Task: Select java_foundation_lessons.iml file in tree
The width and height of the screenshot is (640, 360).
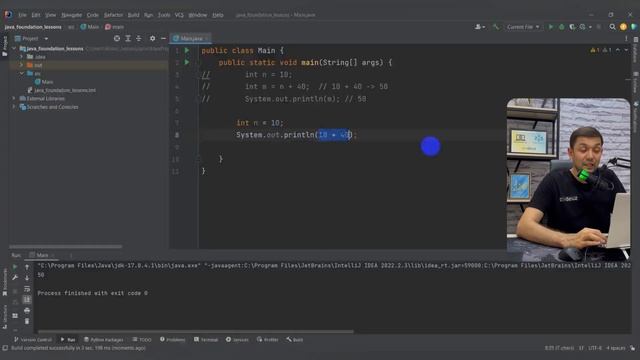Action: pyautogui.click(x=61, y=90)
